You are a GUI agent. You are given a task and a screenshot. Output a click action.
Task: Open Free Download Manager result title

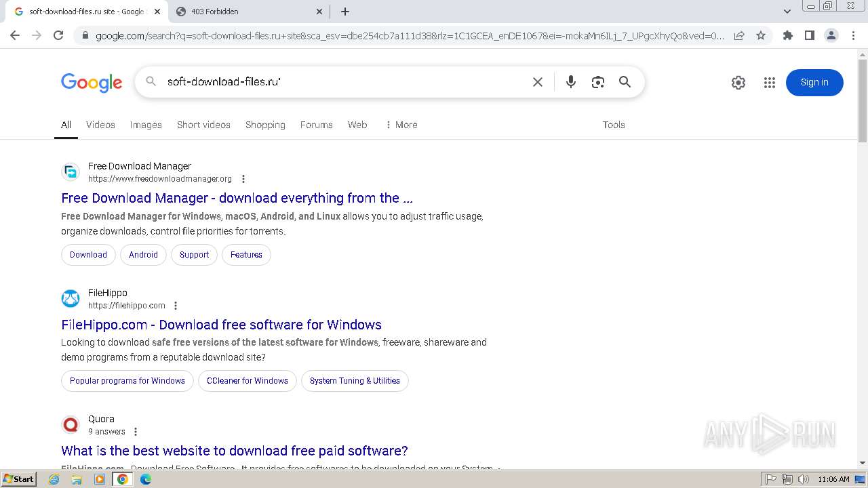[237, 198]
